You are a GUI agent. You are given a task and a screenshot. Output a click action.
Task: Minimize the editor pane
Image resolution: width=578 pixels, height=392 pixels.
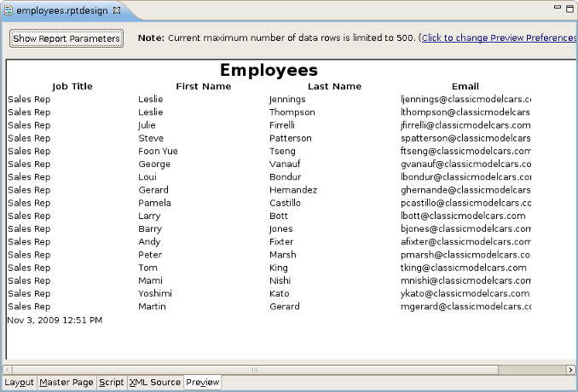pos(558,7)
